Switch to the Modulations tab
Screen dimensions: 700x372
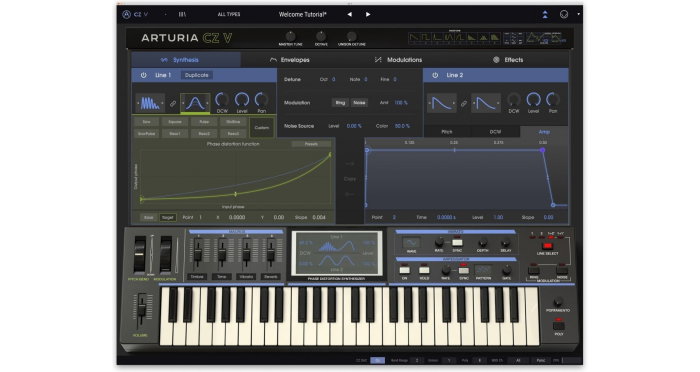(398, 60)
